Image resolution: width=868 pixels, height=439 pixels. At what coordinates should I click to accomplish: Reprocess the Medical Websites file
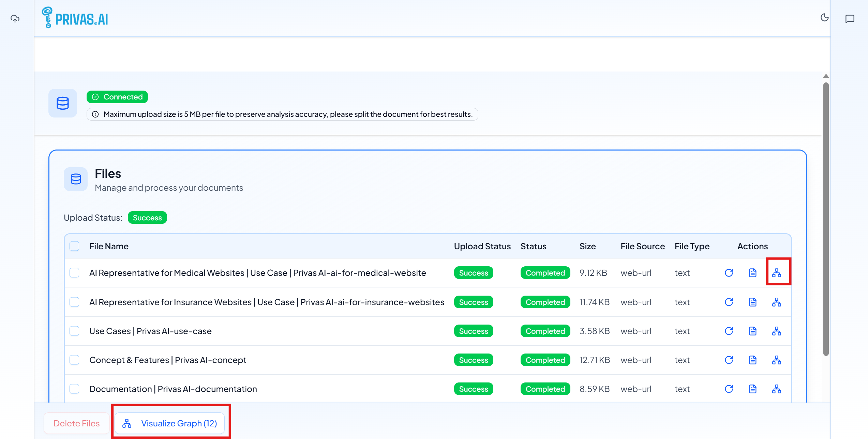point(729,273)
